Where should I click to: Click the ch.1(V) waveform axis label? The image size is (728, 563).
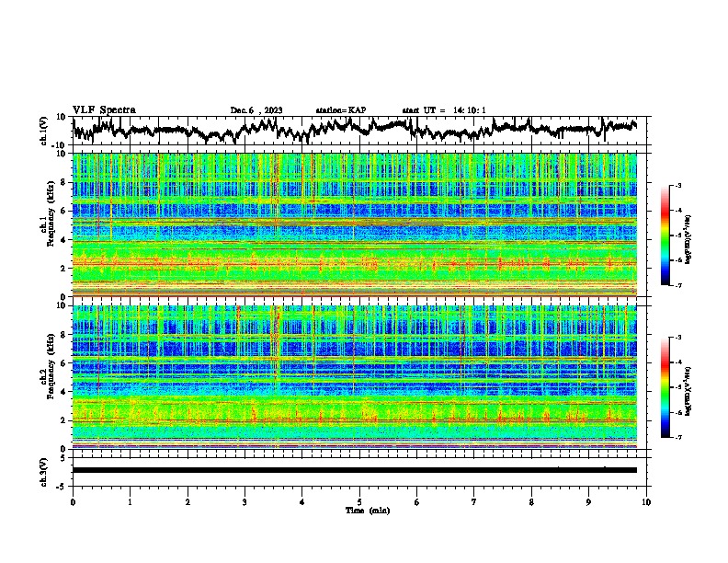point(44,131)
